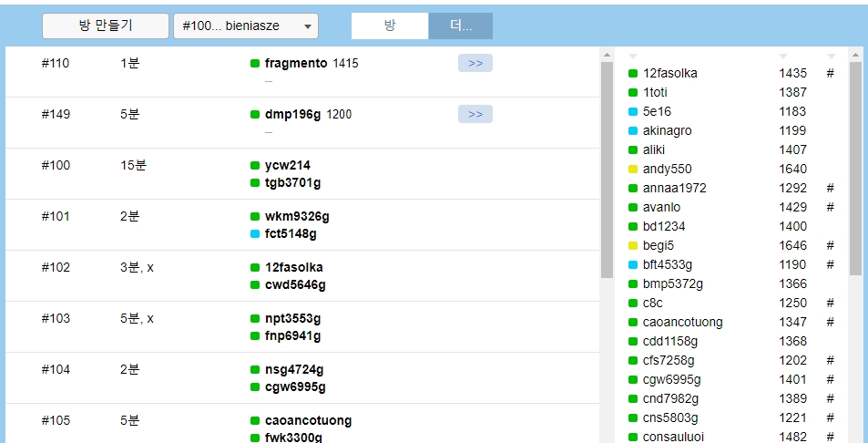Image resolution: width=868 pixels, height=443 pixels.
Task: Select player caoancotuong in room #105
Action: coord(308,420)
